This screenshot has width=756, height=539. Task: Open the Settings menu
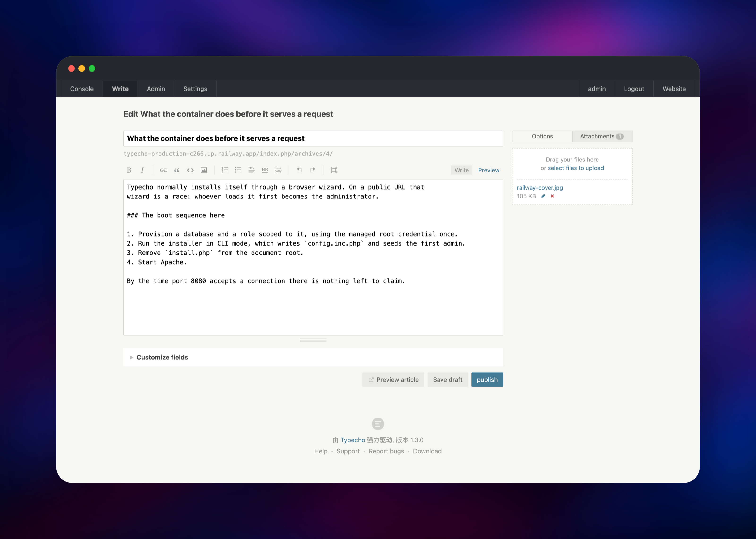195,89
